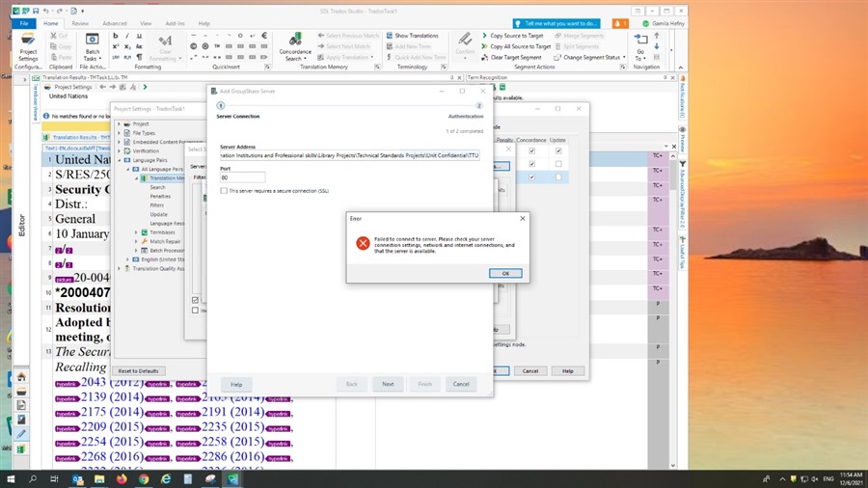This screenshot has width=868, height=488.
Task: Expand the Termbases tree node
Action: click(x=136, y=232)
